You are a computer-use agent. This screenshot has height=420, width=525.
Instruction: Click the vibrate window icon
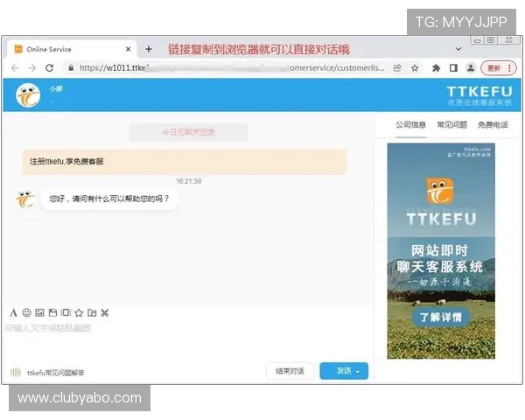pos(66,312)
